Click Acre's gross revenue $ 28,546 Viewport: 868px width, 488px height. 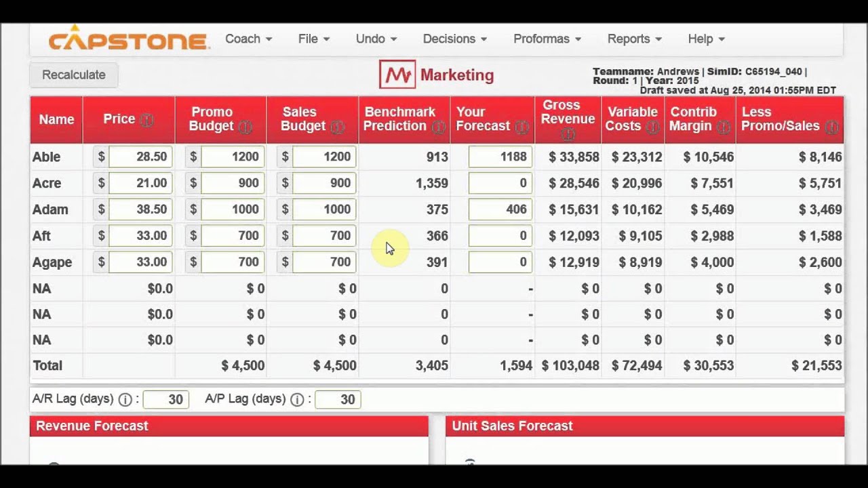tap(574, 183)
